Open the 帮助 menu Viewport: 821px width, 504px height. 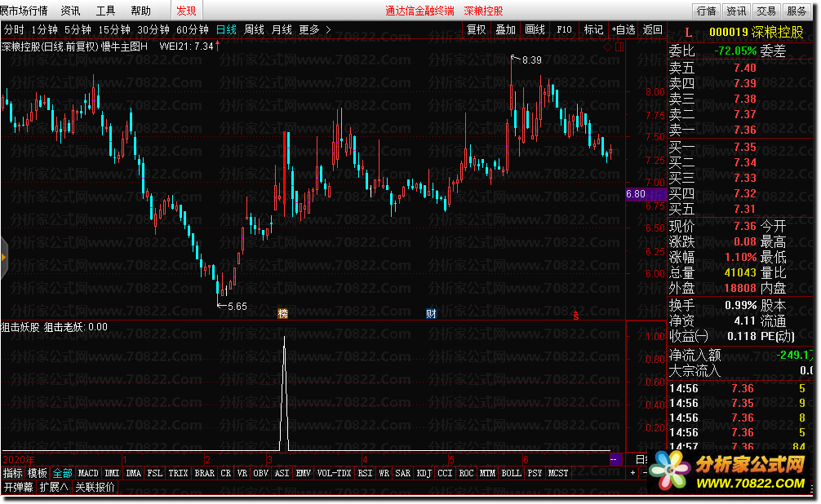tap(140, 11)
